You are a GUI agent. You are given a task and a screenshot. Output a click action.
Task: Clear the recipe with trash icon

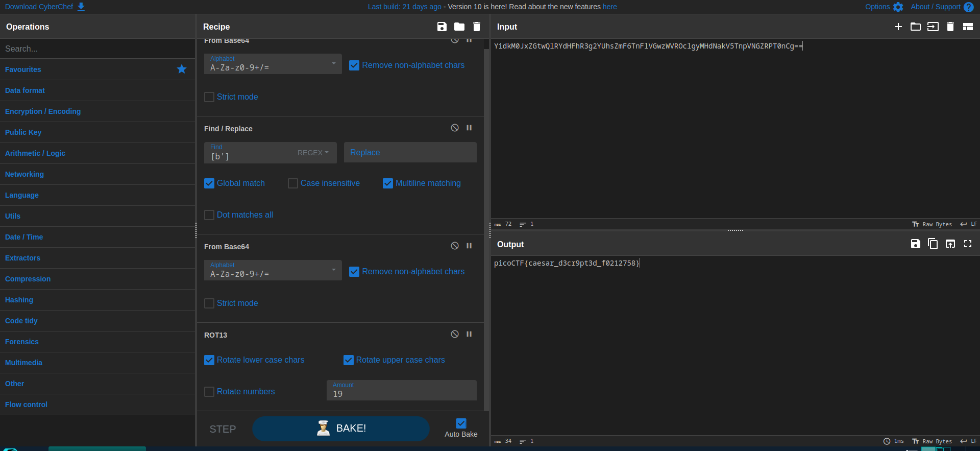click(x=477, y=27)
